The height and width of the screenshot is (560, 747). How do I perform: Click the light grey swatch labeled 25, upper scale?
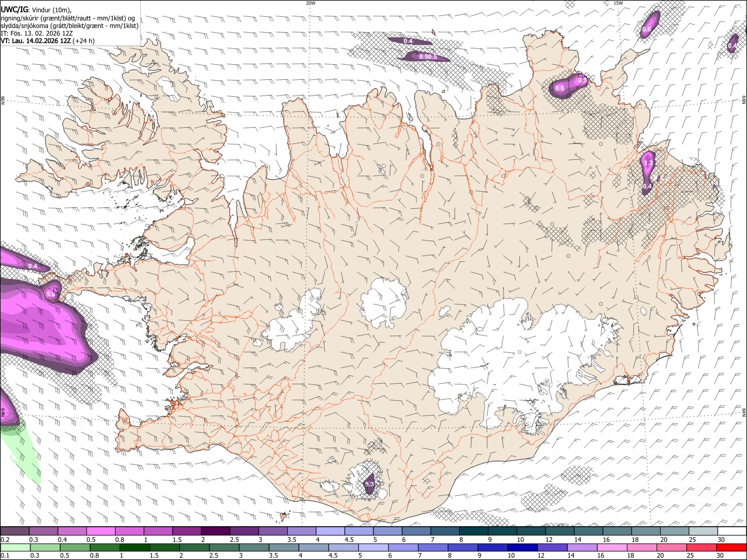pyautogui.click(x=703, y=531)
